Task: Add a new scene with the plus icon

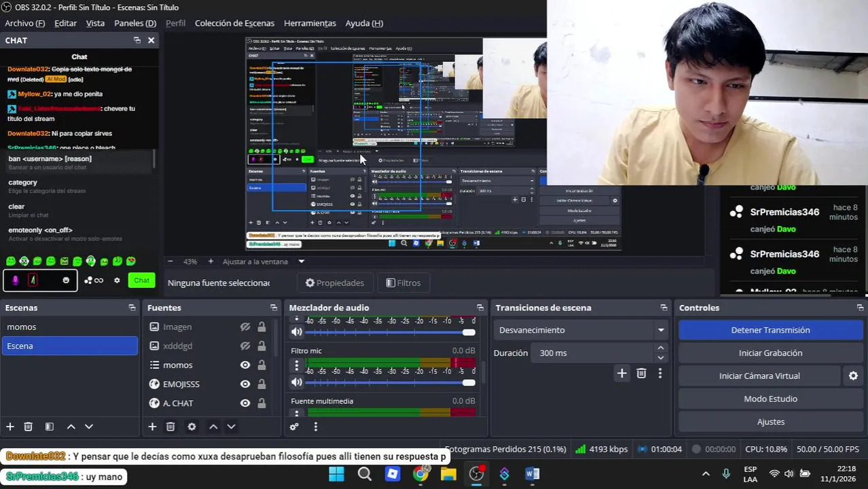Action: coord(10,427)
